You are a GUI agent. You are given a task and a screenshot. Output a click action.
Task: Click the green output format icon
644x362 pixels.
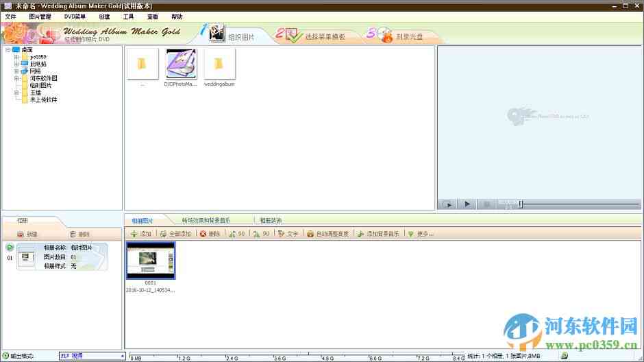point(5,356)
